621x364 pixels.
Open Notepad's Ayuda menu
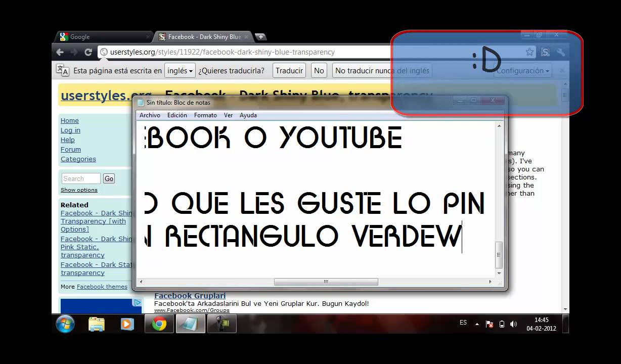tap(248, 115)
